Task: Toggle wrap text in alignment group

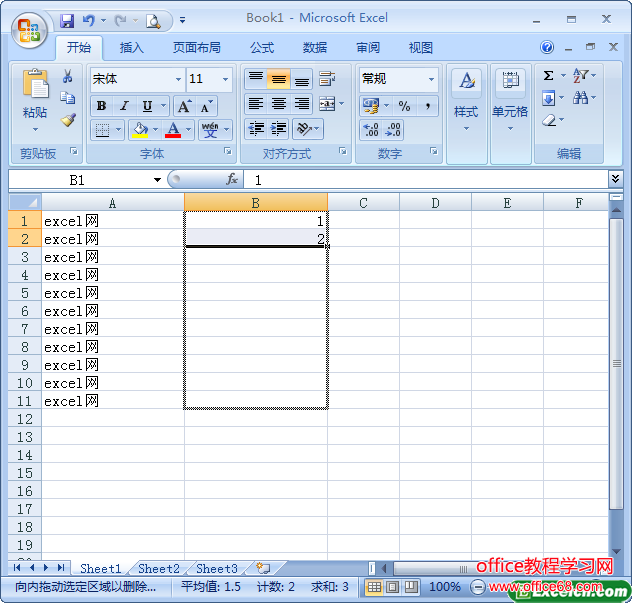Action: (x=327, y=78)
